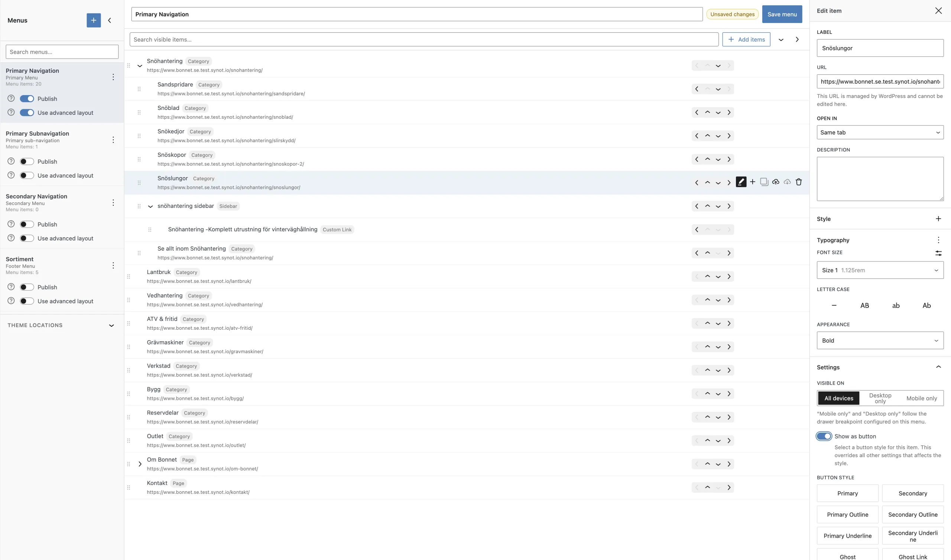Indent the Lantbruk item with right arrow
The height and width of the screenshot is (560, 951).
tap(729, 277)
